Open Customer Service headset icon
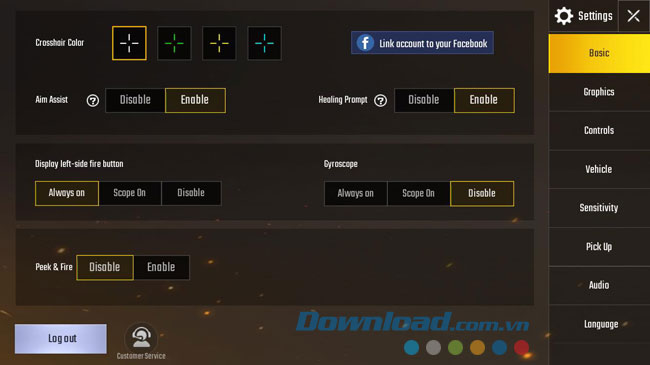Image resolution: width=650 pixels, height=365 pixels. click(x=141, y=338)
